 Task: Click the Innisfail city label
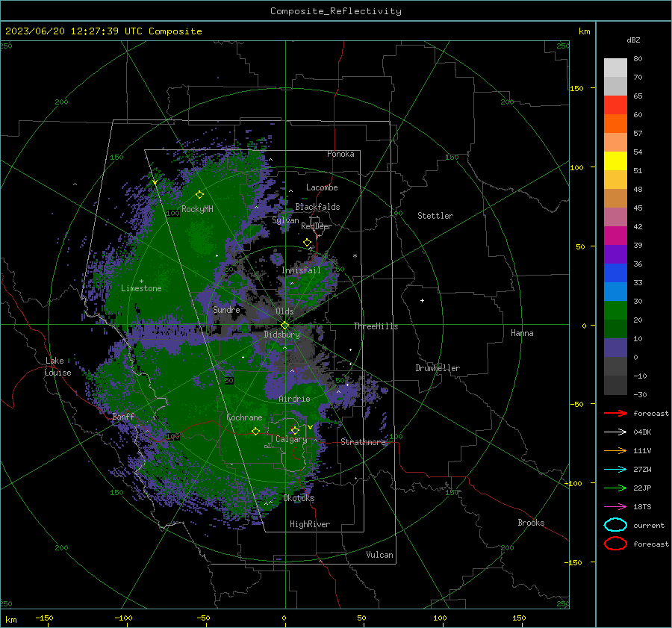coord(301,270)
